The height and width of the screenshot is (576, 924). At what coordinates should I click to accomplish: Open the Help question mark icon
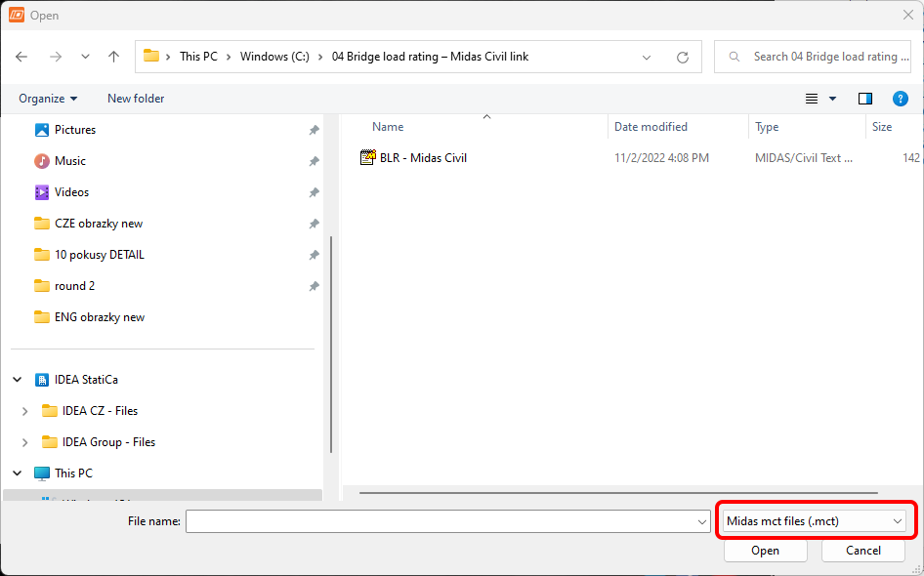click(901, 99)
